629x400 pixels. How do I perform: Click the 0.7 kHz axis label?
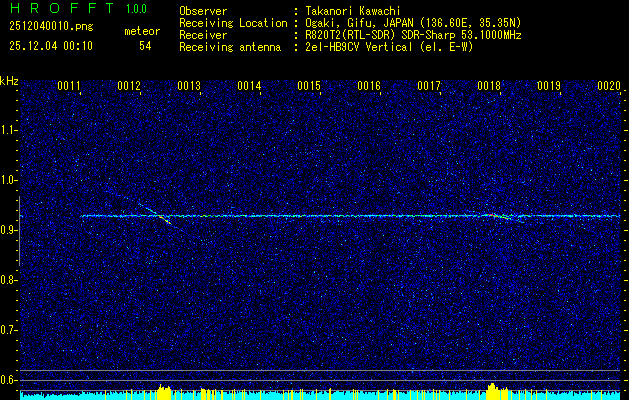point(8,330)
